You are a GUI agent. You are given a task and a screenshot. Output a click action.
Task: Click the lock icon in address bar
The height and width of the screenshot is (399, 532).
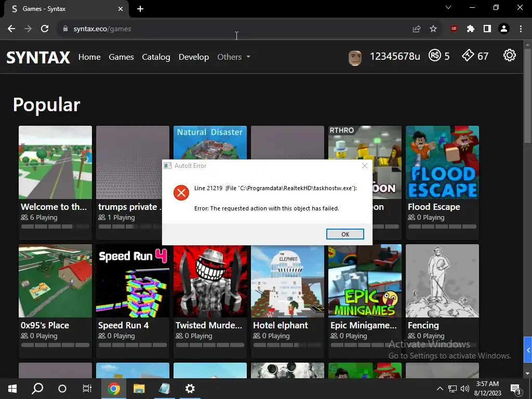click(65, 29)
